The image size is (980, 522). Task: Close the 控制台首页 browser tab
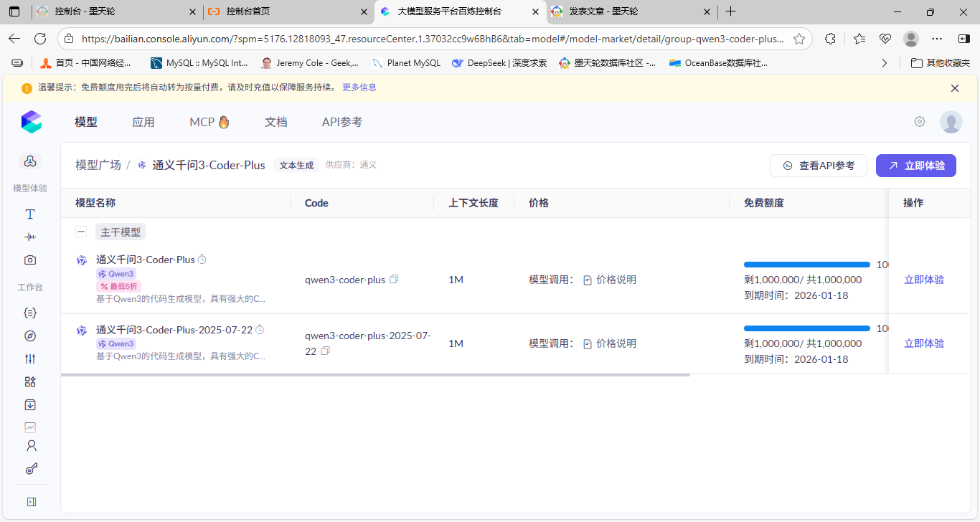click(x=364, y=11)
